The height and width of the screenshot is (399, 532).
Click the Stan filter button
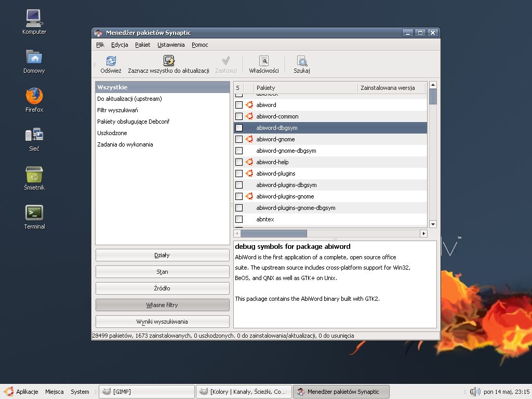[162, 272]
